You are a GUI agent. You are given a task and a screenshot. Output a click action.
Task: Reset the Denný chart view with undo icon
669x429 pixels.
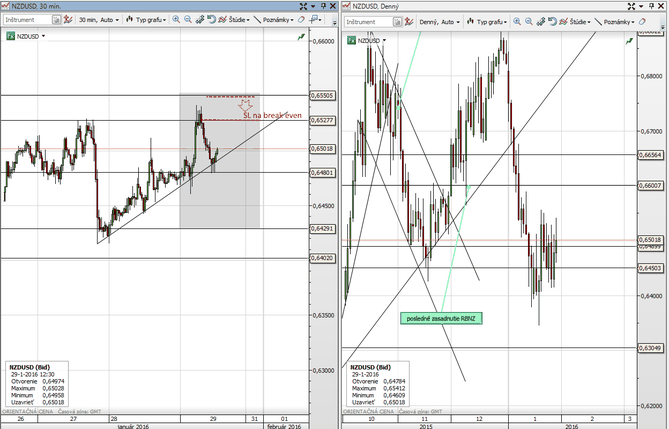[x=552, y=22]
